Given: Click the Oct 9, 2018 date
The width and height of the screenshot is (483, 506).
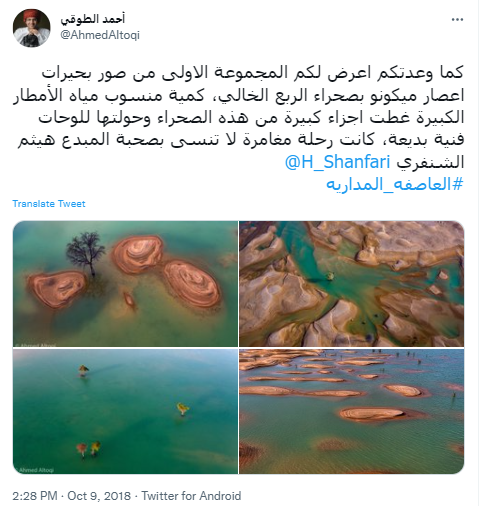Looking at the screenshot, I should tap(99, 496).
